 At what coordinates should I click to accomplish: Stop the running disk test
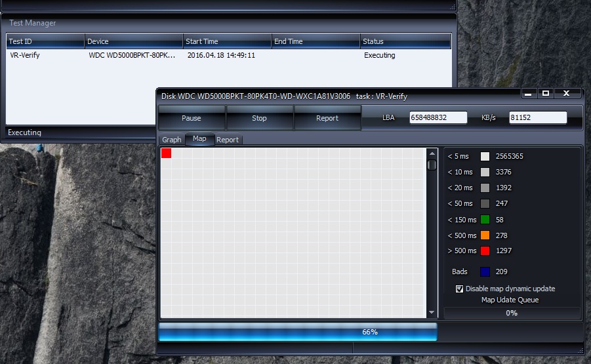point(259,118)
